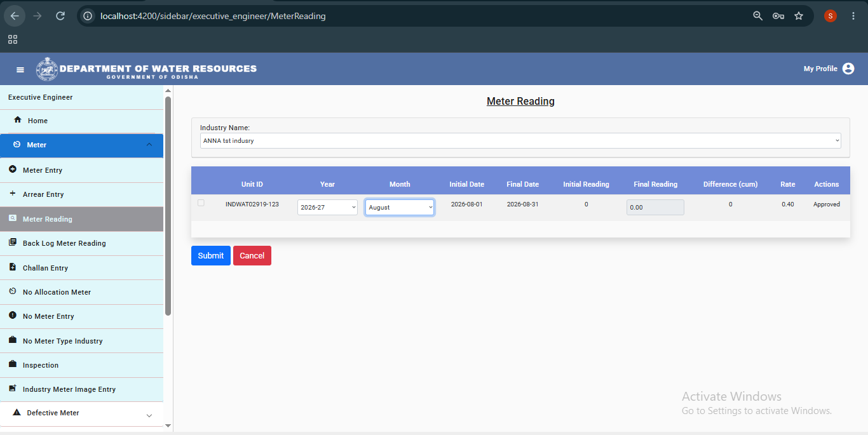The height and width of the screenshot is (435, 868).
Task: Go back with the browser back arrow
Action: [15, 16]
